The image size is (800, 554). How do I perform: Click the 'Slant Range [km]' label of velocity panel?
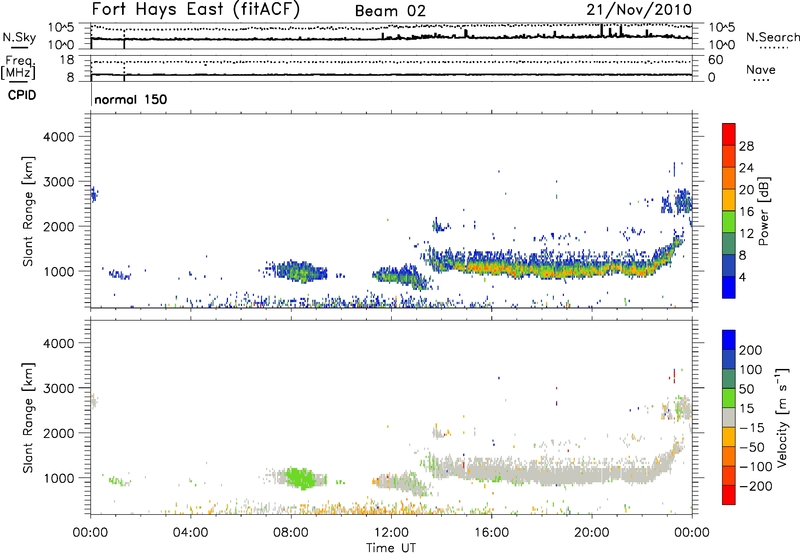pos(28,417)
